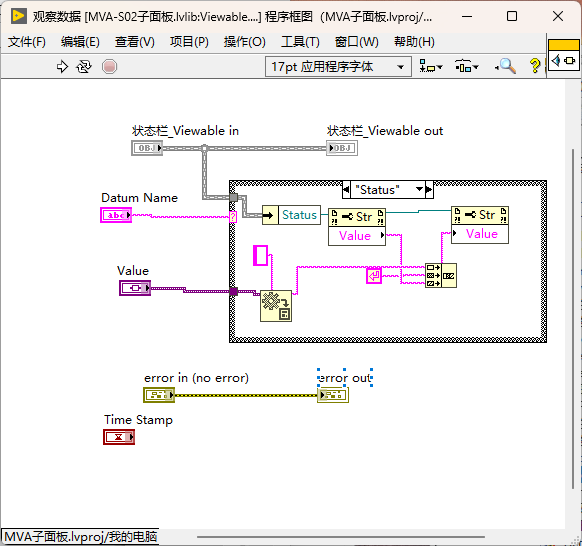The height and width of the screenshot is (546, 582).
Task: Click the Run arrow button
Action: (62, 67)
